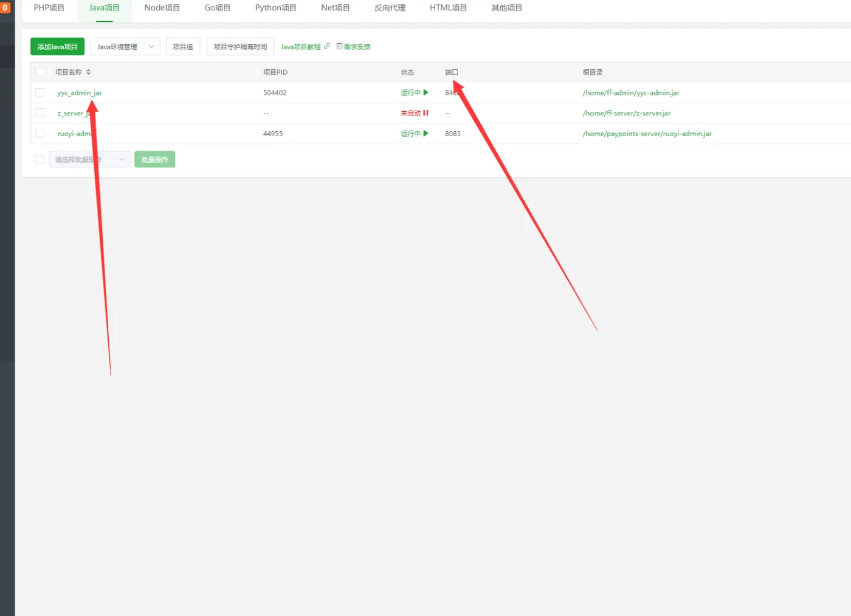
Task: Click the 添加Java项目 button
Action: click(x=57, y=47)
